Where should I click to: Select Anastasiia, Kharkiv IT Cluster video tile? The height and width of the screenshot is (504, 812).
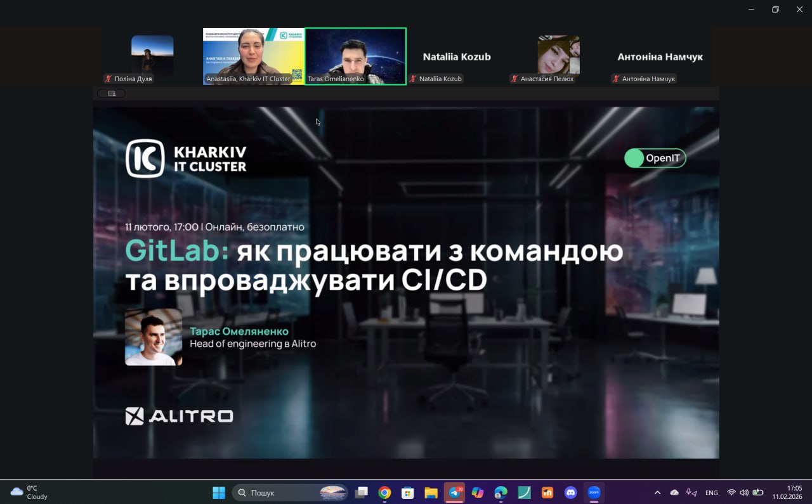(x=254, y=56)
